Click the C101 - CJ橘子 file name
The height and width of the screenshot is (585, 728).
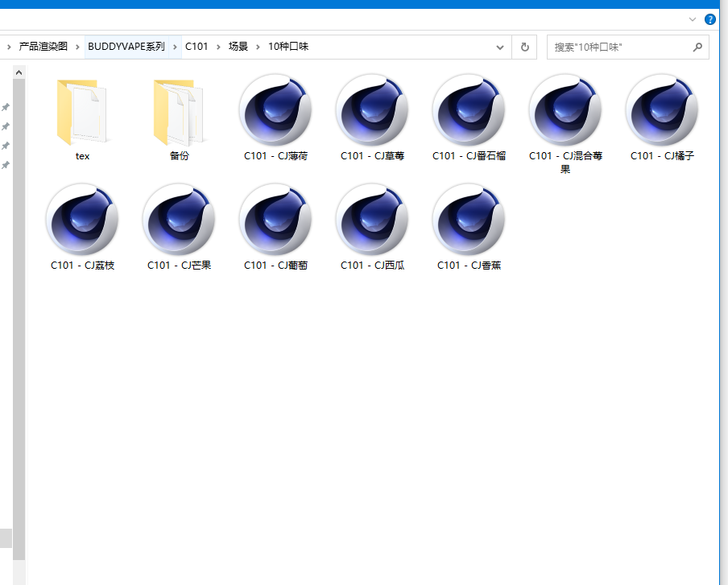coord(662,156)
